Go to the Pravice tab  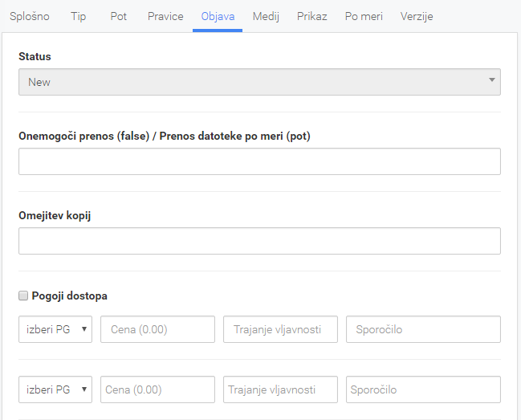(x=165, y=16)
